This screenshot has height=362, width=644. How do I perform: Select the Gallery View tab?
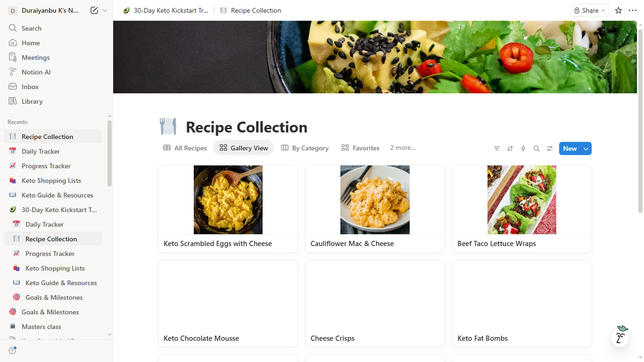coord(244,148)
